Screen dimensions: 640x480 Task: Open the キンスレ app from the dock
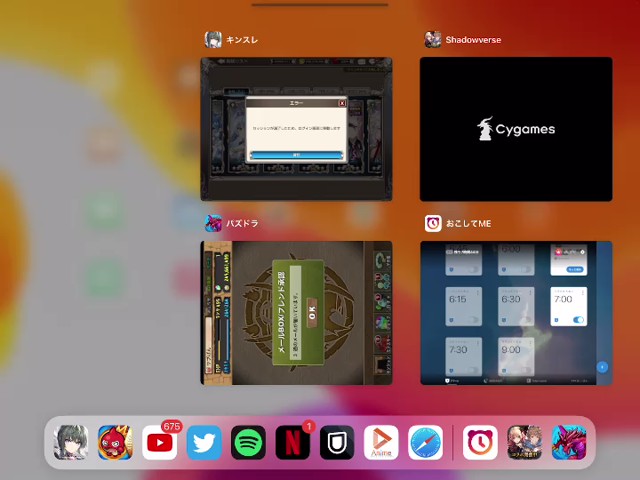71,442
